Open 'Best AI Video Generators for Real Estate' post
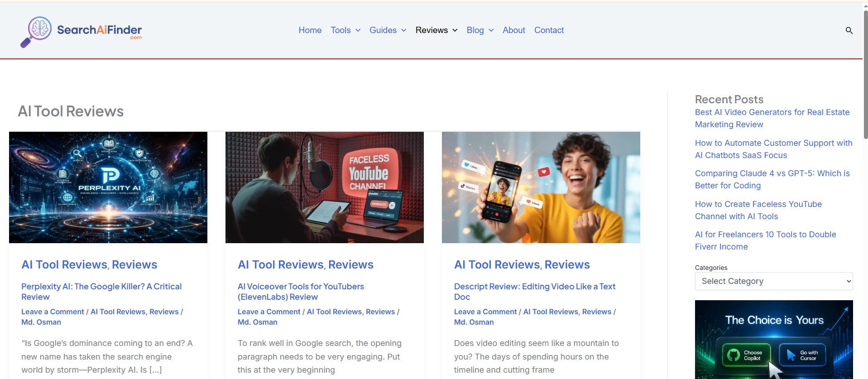This screenshot has height=379, width=868. (772, 118)
